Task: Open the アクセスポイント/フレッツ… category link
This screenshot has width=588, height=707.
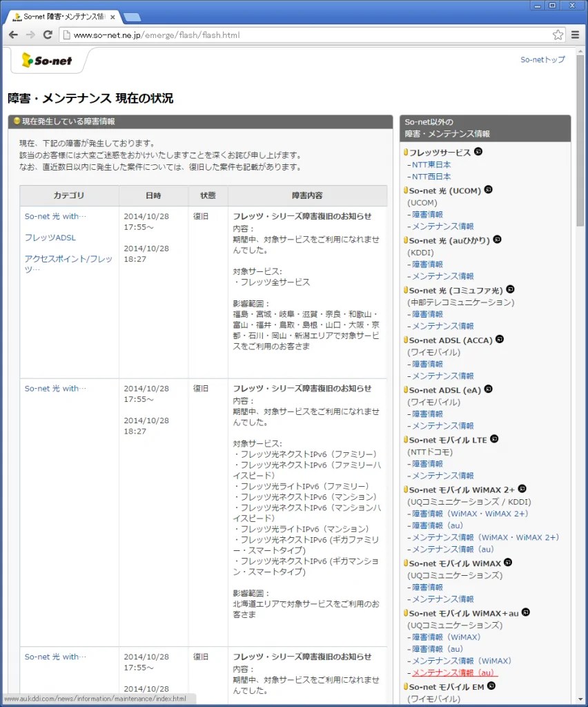Action: [x=68, y=264]
